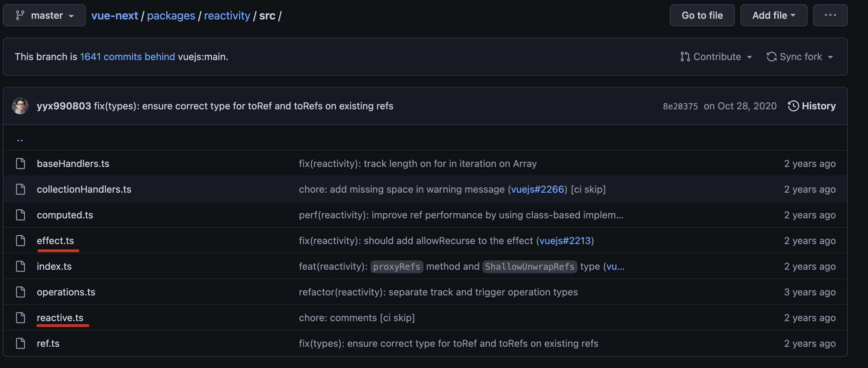This screenshot has width=868, height=368.
Task: Open the reactive.ts file
Action: tap(60, 318)
